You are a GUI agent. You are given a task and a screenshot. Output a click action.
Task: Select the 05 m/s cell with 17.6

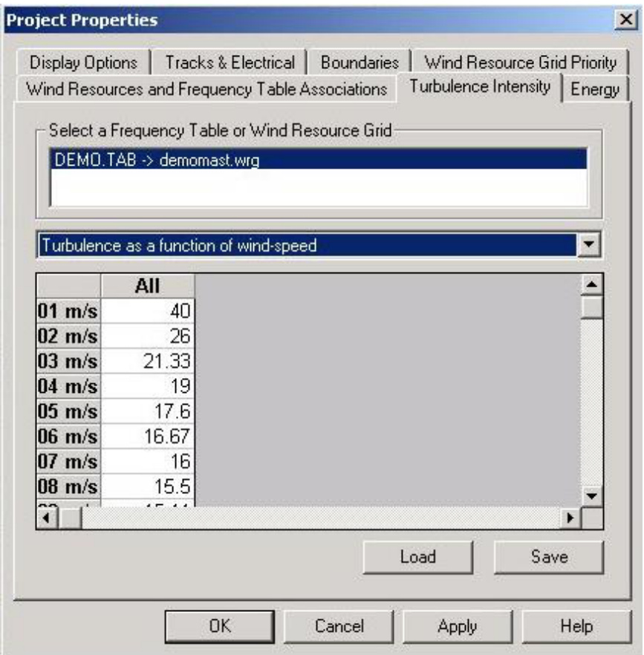point(148,411)
